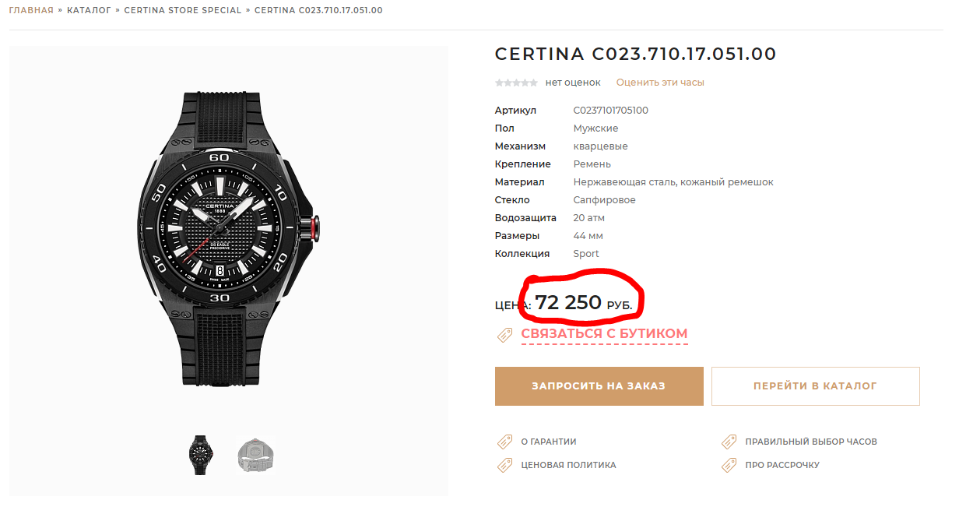
Task: Click the tag icon next to Ценовая политика
Action: (x=504, y=465)
